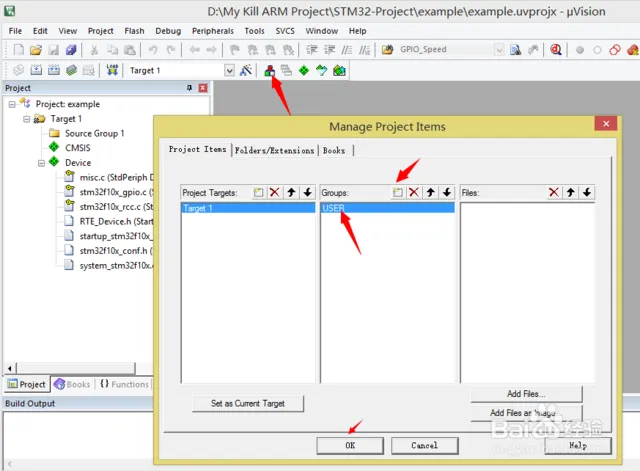Collapse the Device node in project tree

(x=39, y=162)
